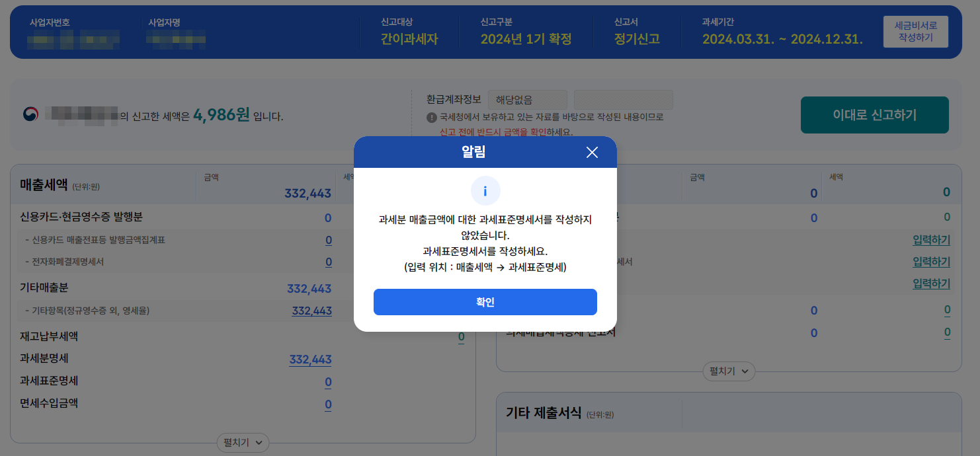Click the 입력하기 link next to 명세서
The image size is (980, 456).
930,261
